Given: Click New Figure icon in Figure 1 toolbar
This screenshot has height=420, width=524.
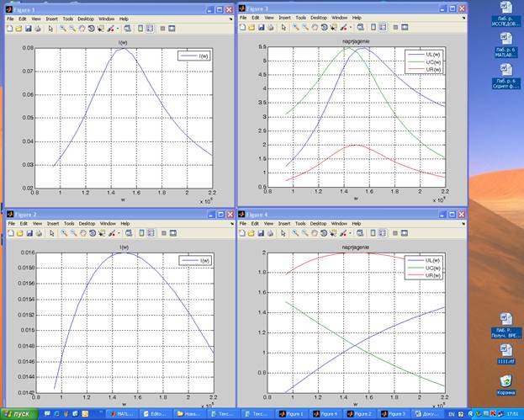Looking at the screenshot, I should (x=10, y=29).
